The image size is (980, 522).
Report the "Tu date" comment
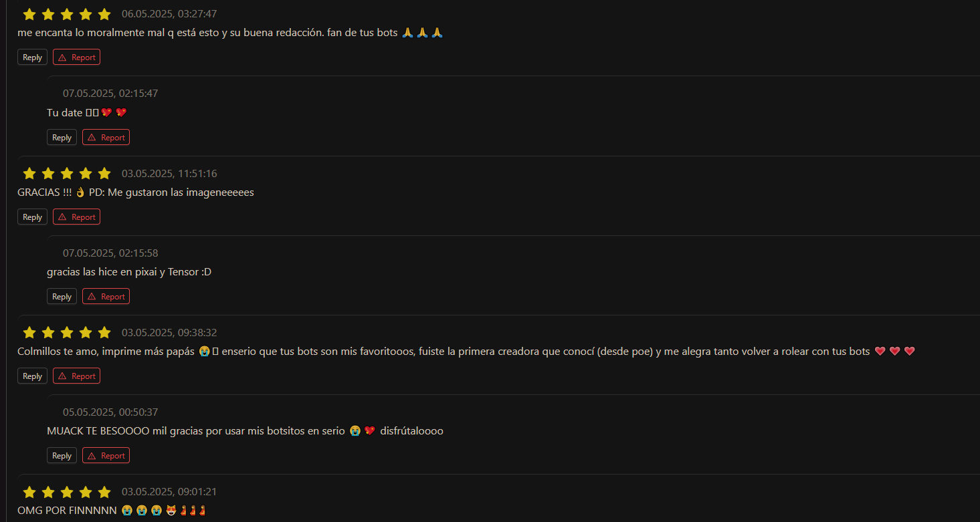click(x=106, y=138)
